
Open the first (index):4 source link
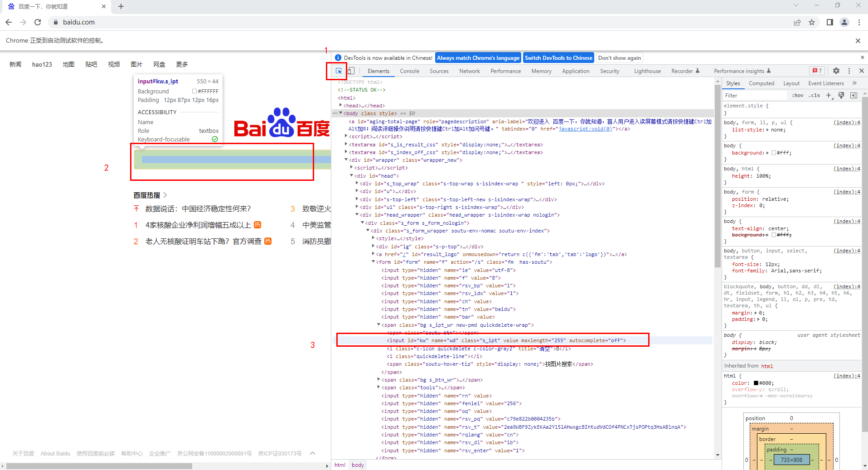846,122
